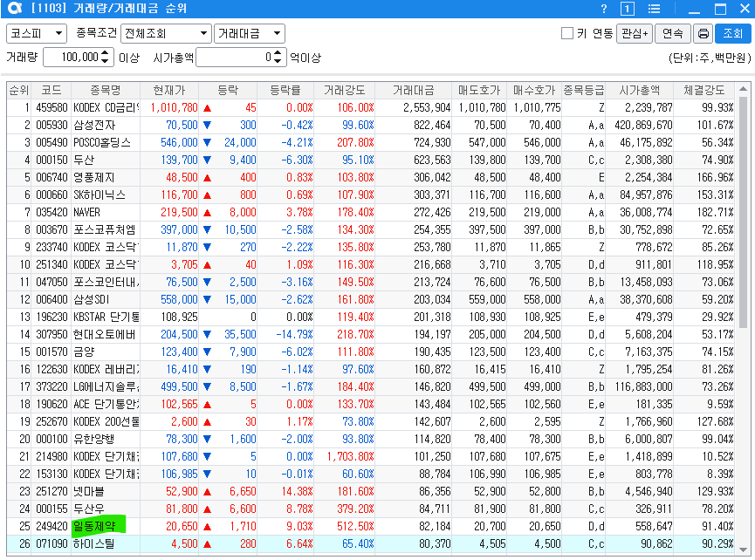The width and height of the screenshot is (755, 560).
Task: Select the 넷마블 stock name
Action: click(89, 491)
